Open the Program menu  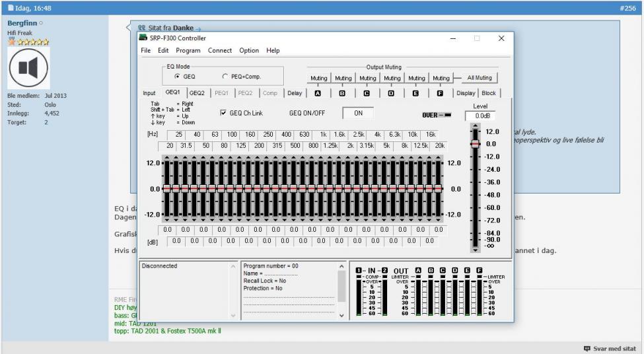[188, 50]
